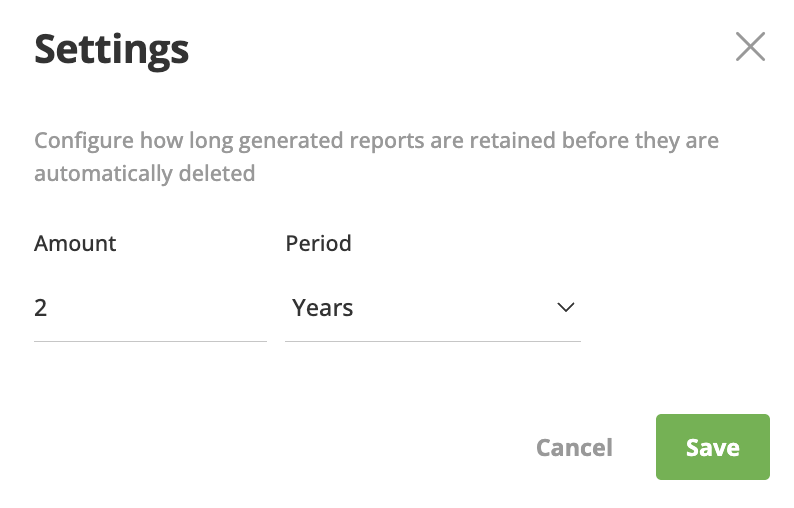Confirm the 2 Years retention with the green button

(712, 447)
